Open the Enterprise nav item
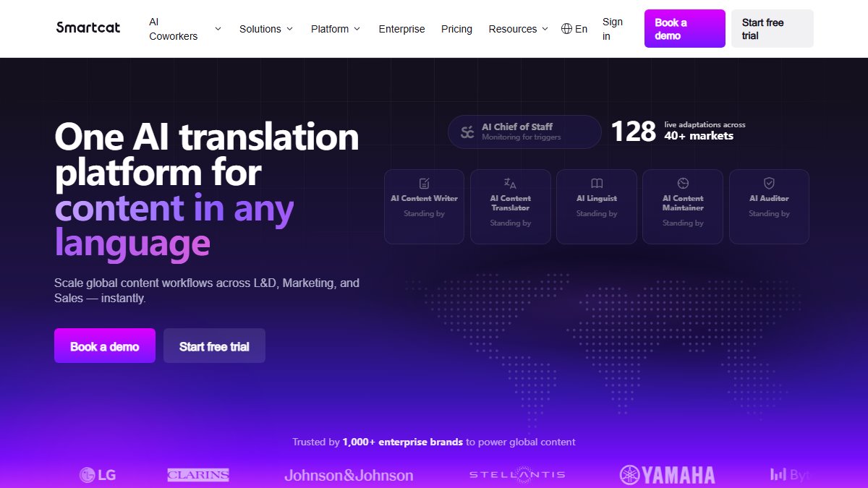 coord(401,29)
